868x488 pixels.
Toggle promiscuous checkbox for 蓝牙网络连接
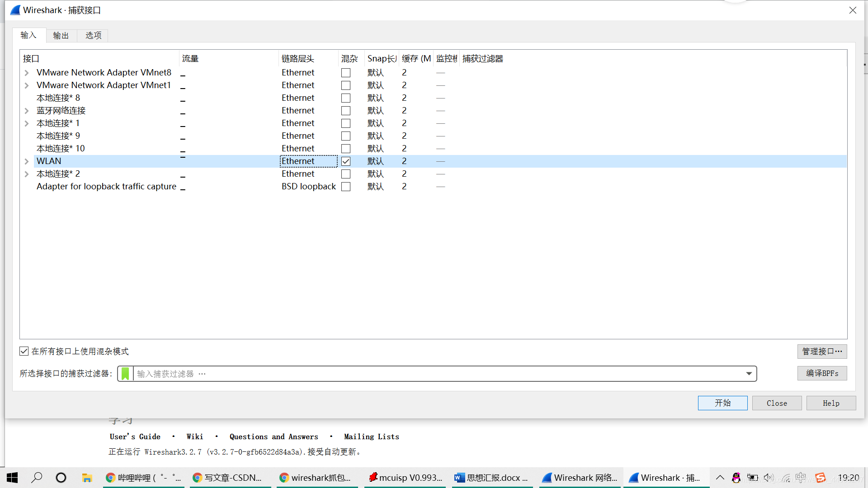click(x=346, y=111)
